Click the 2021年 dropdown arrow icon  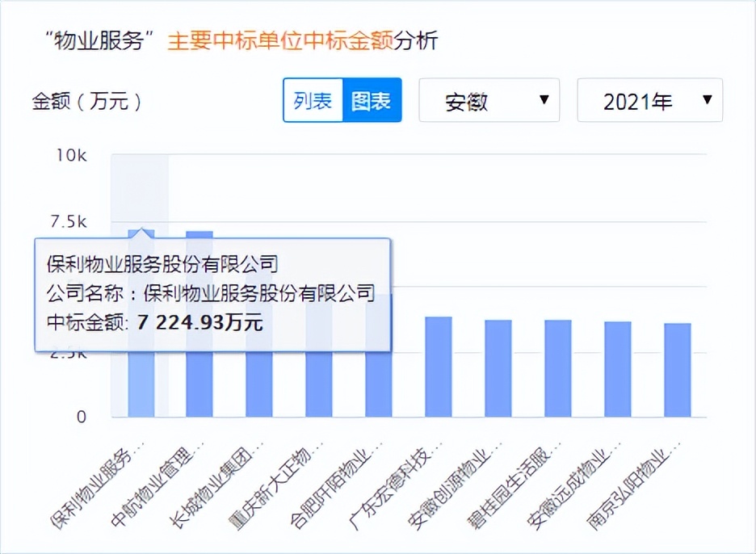(707, 99)
